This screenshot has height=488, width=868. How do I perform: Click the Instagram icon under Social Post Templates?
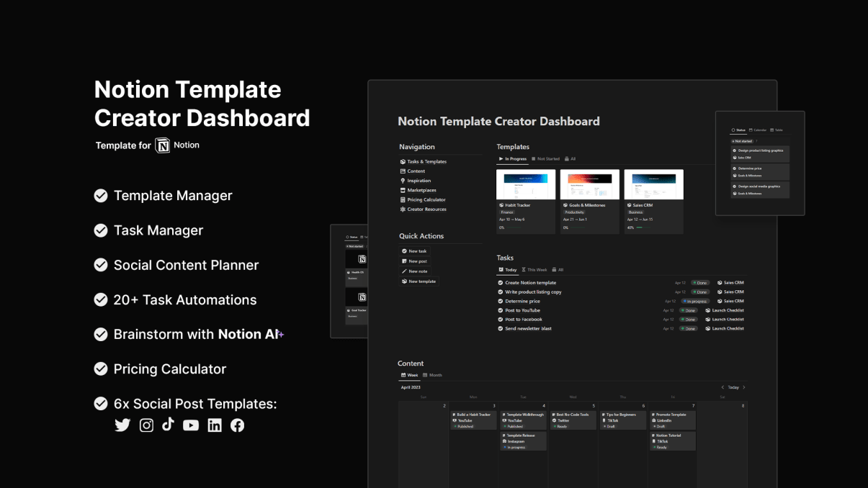tap(146, 425)
